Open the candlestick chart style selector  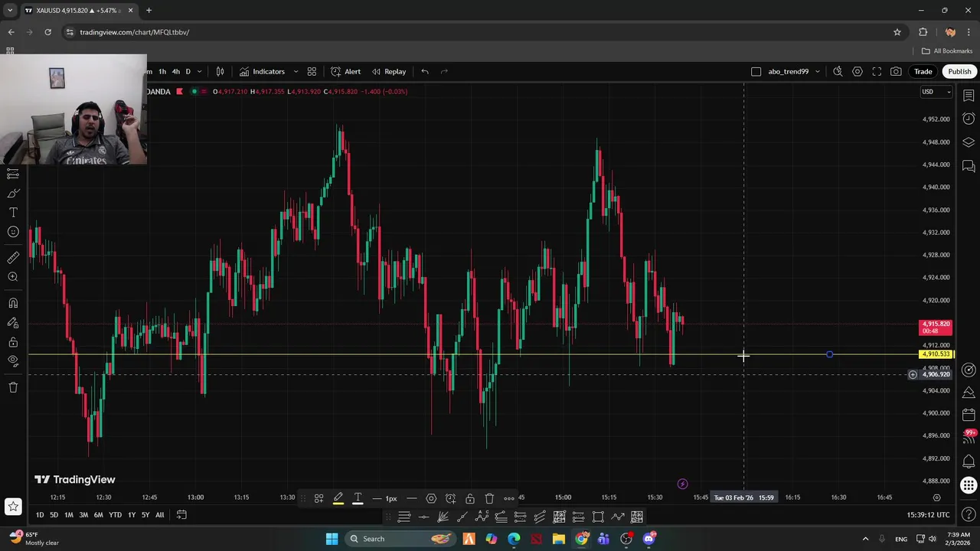220,71
